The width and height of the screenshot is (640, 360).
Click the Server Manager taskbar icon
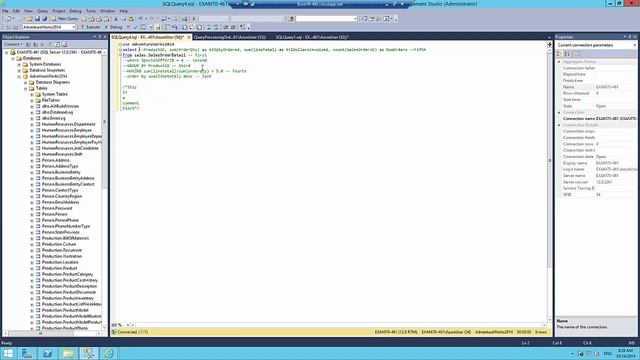point(27,353)
